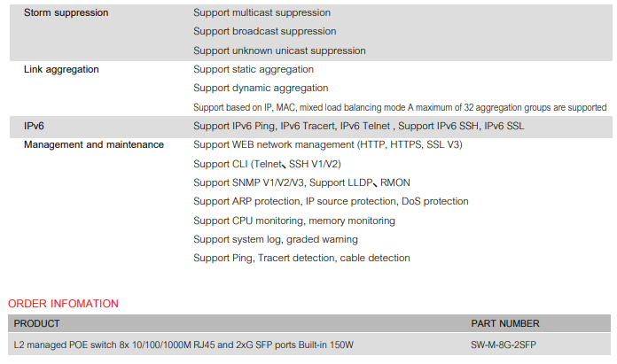Select the Support static aggregation line
This screenshot has height=364, width=617.
point(254,70)
